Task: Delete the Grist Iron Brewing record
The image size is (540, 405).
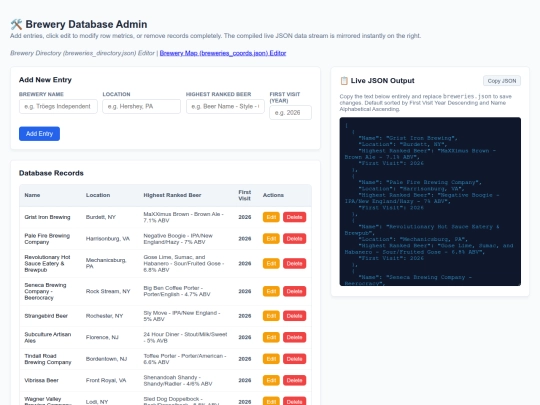Action: pos(294,217)
